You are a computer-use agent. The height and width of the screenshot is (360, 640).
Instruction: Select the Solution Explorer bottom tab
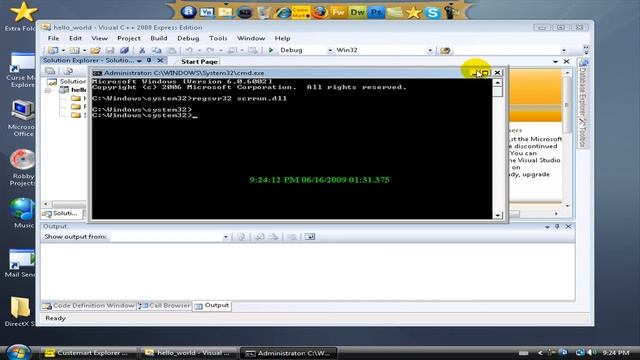62,213
